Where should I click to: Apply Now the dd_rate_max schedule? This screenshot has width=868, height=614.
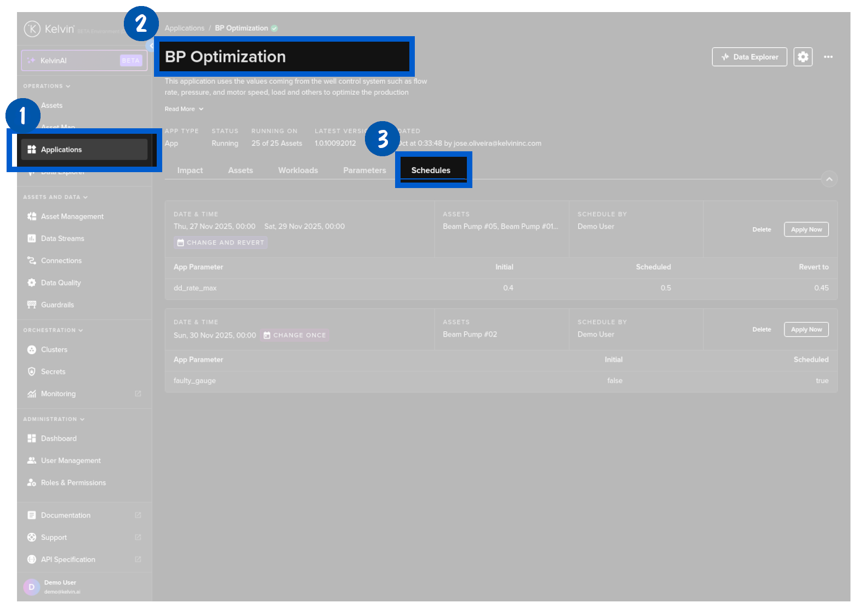(806, 230)
